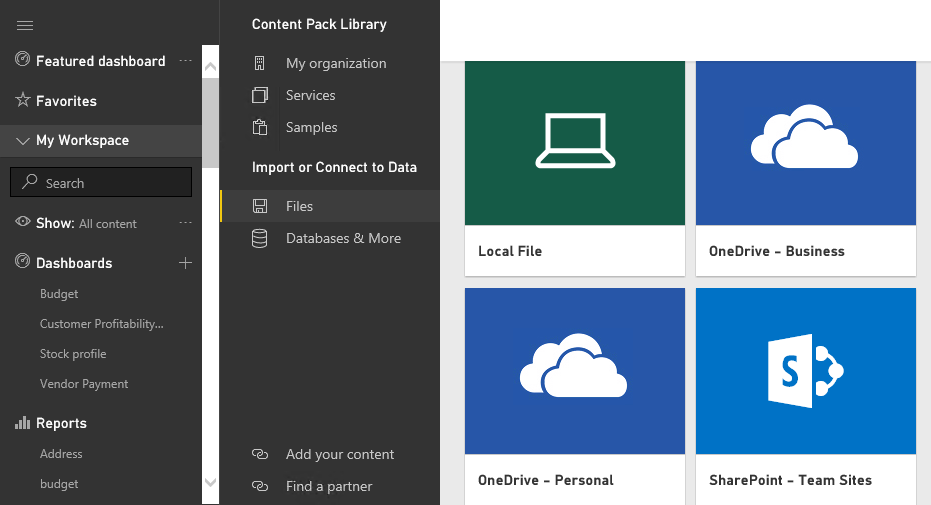931x505 pixels.
Task: Collapse the My Workspace chevron
Action: pyautogui.click(x=23, y=141)
